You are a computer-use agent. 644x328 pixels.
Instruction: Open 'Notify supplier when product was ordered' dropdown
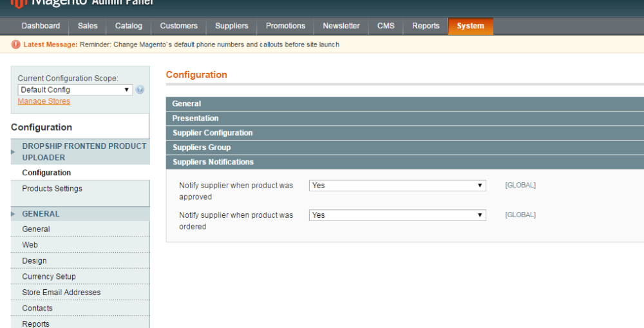tap(397, 215)
